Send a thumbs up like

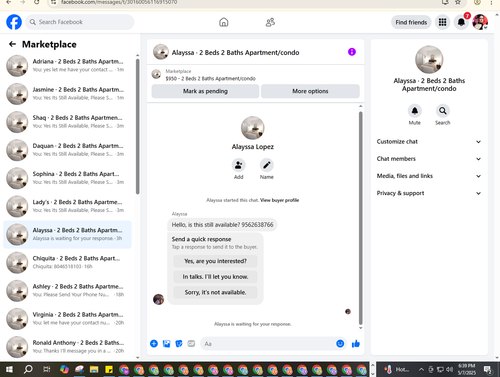356,344
